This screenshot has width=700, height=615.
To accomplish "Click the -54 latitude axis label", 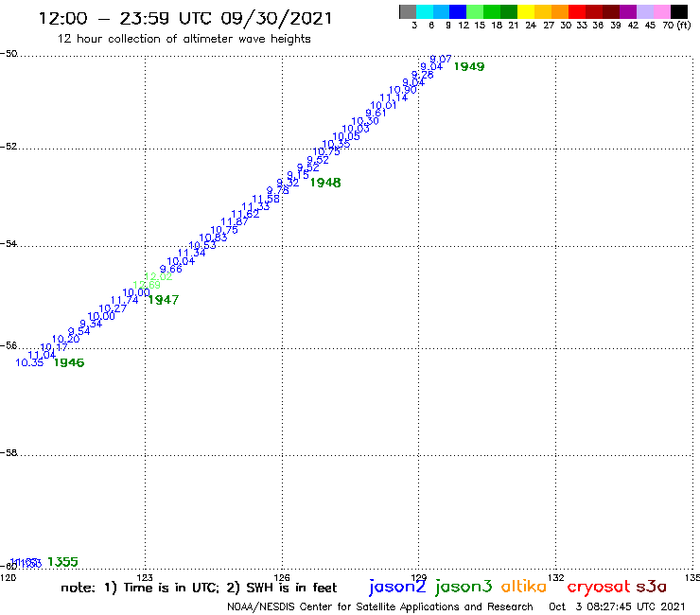I will [x=9, y=244].
